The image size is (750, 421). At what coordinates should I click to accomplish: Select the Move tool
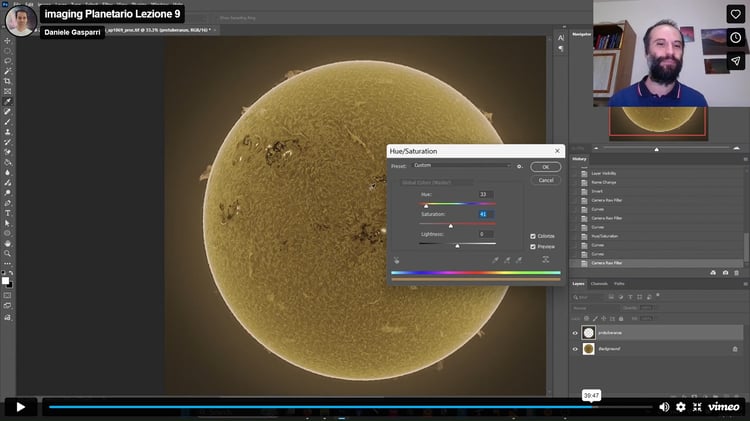coord(7,41)
